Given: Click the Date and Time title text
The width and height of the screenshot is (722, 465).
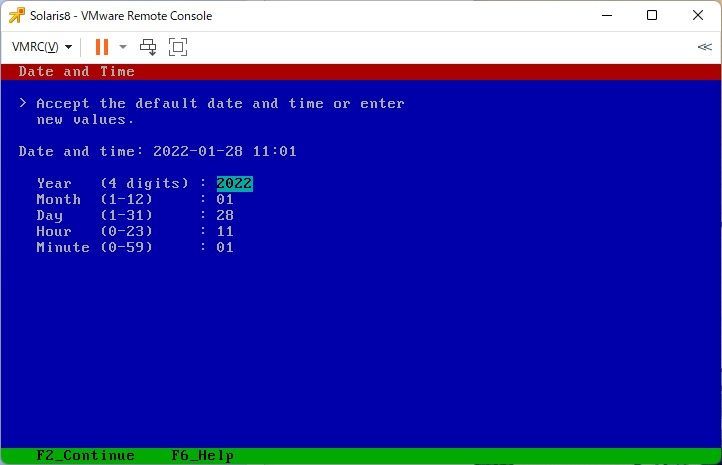Looking at the screenshot, I should point(76,71).
